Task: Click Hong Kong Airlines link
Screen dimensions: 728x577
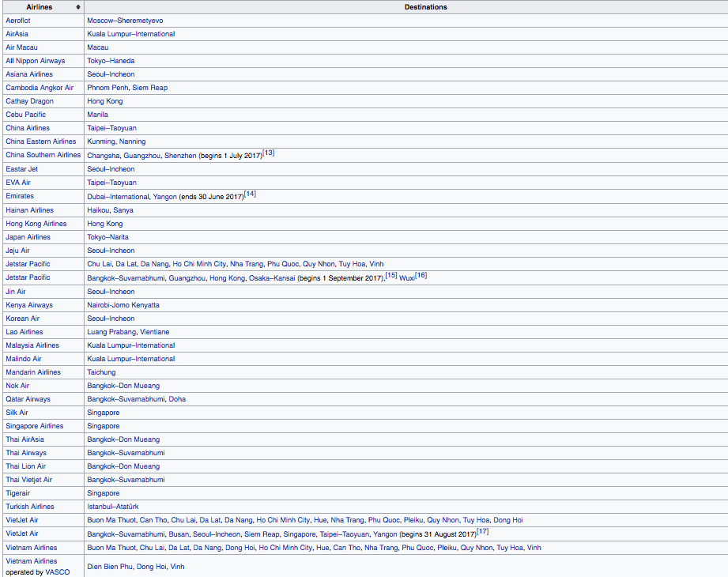Action: point(36,224)
